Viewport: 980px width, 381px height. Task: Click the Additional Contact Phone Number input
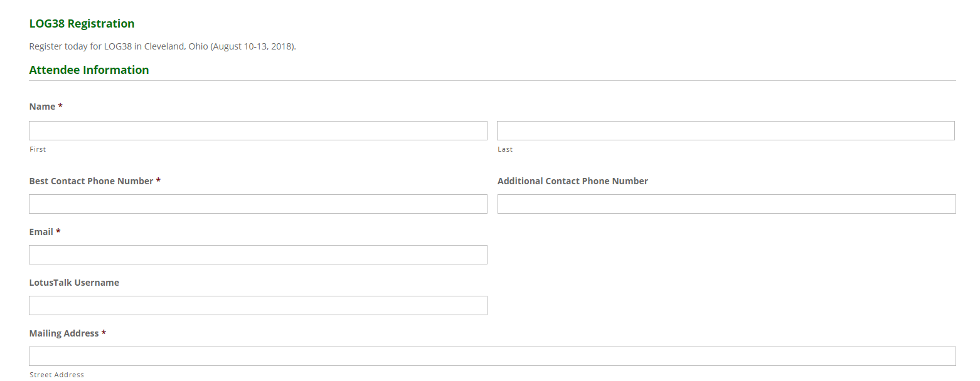[x=727, y=204]
